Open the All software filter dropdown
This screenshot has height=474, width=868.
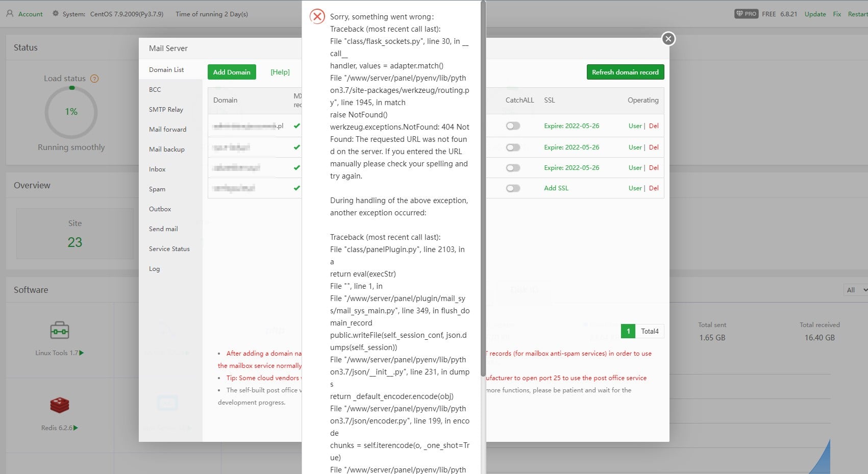[855, 290]
